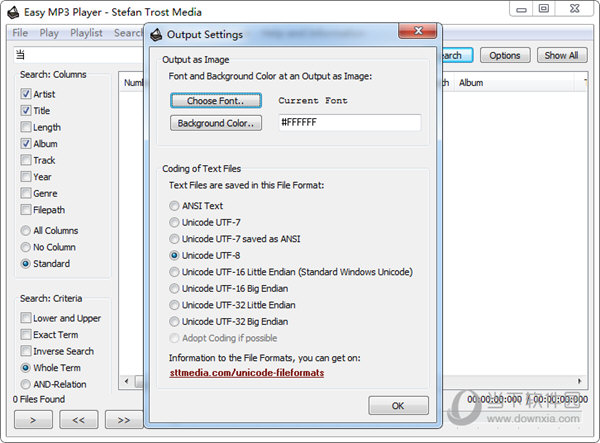600x443 pixels.
Task: Click the horizontal scrollbar left arrow
Action: [126, 381]
